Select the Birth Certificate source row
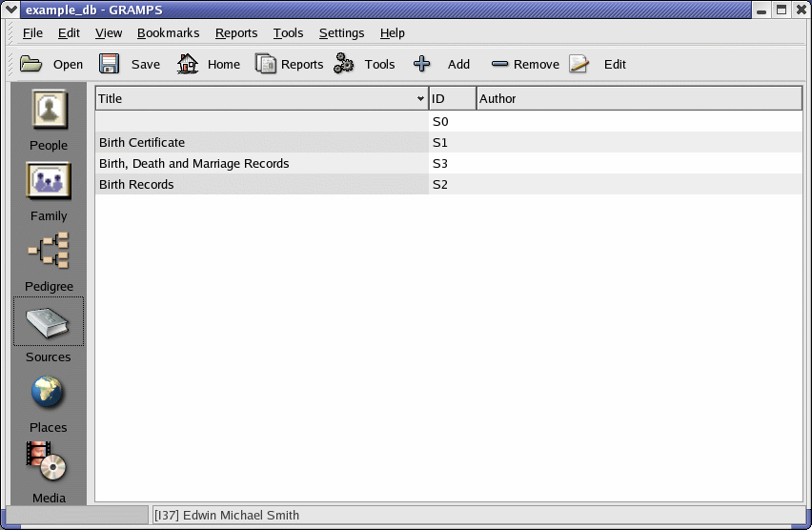812x530 pixels. [x=262, y=142]
